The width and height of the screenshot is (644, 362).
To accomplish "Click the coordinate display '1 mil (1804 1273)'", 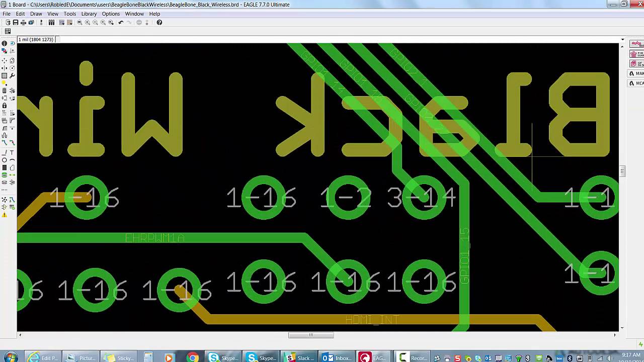I will [36, 39].
